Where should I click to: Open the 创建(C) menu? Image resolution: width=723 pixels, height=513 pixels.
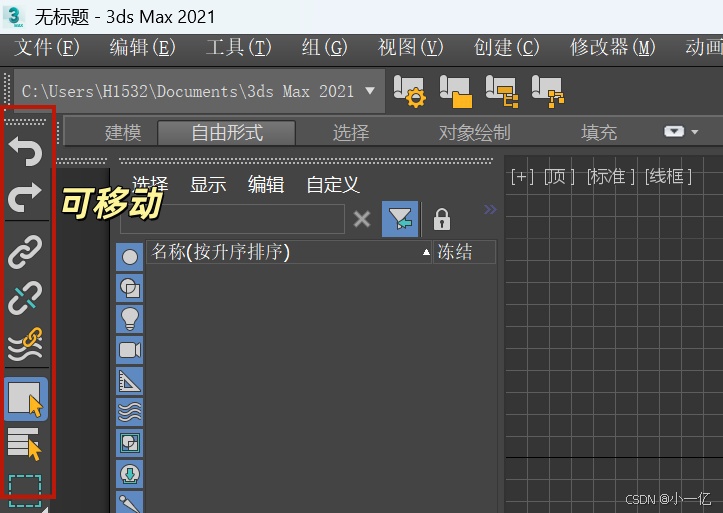506,47
